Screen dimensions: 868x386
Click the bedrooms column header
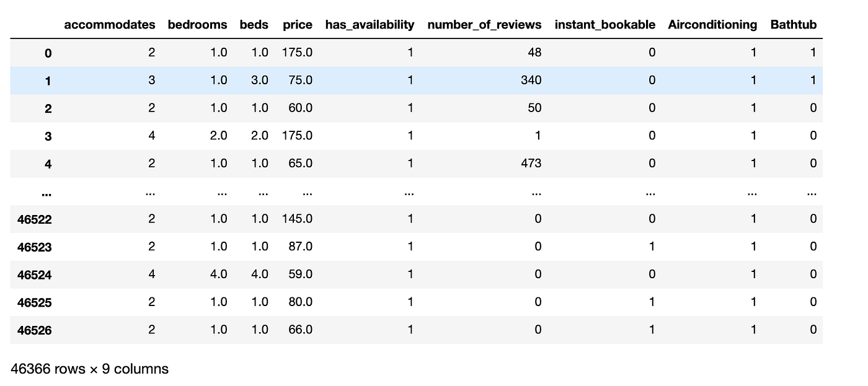click(x=197, y=25)
